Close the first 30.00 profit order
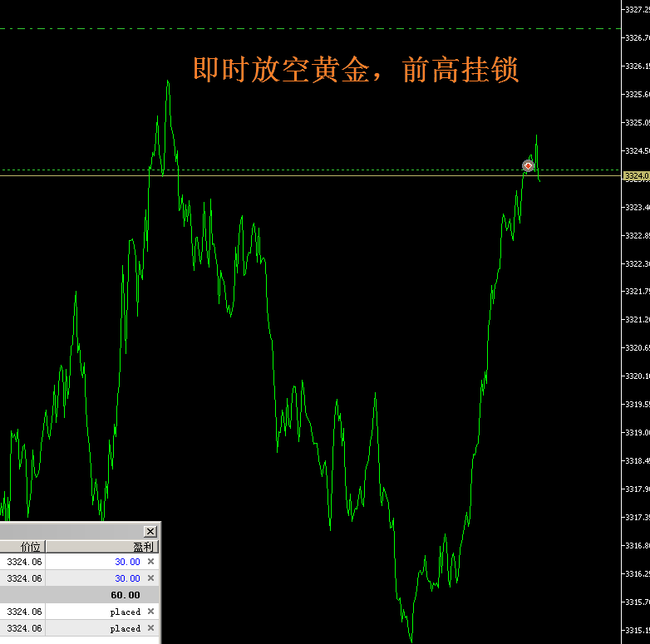 coord(151,562)
